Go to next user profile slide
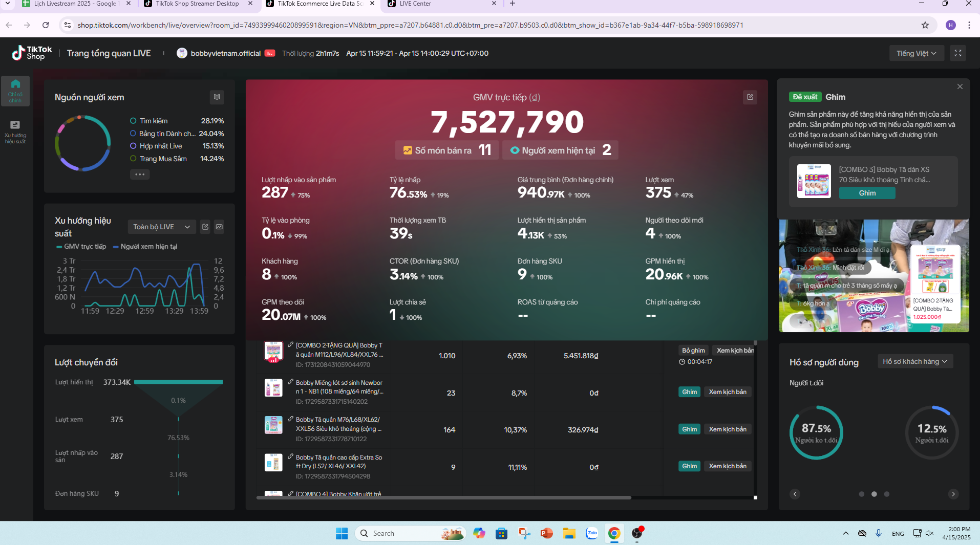Image resolution: width=980 pixels, height=545 pixels. tap(953, 494)
